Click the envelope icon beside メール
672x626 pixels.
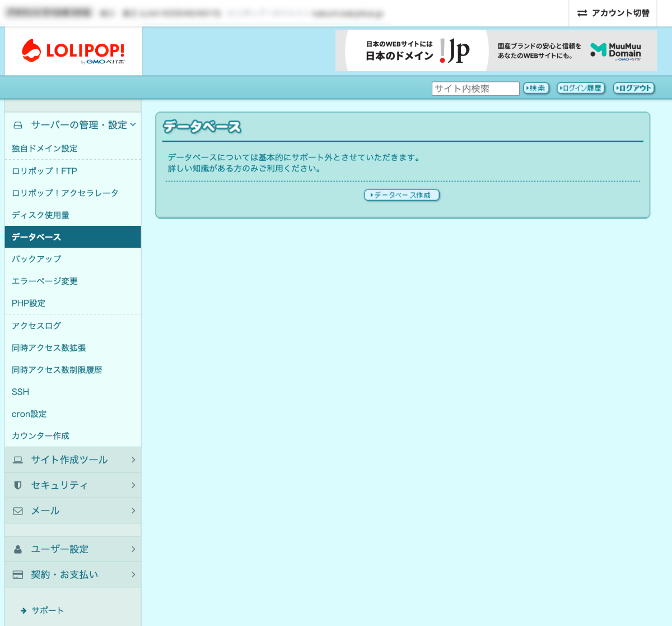(18, 511)
